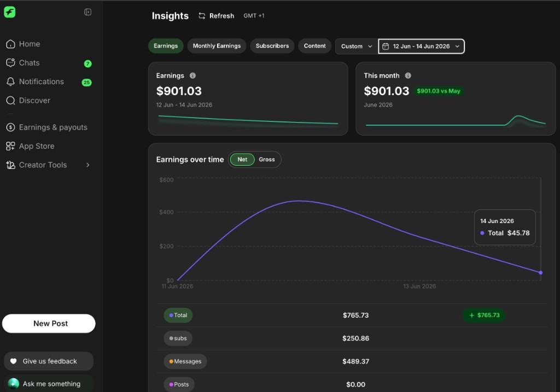Viewport: 560px width, 392px height.
Task: Click the calendar icon in date range
Action: tap(386, 46)
